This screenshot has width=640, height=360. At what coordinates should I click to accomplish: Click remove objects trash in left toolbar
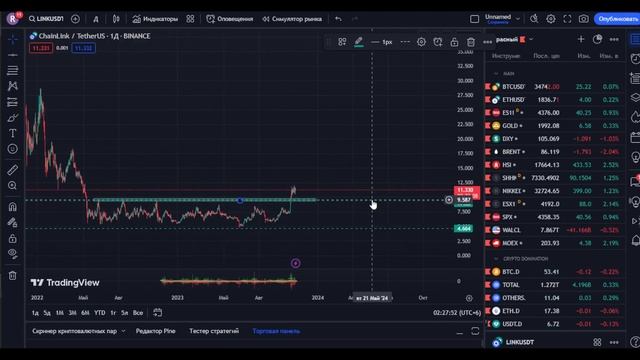coord(13,276)
